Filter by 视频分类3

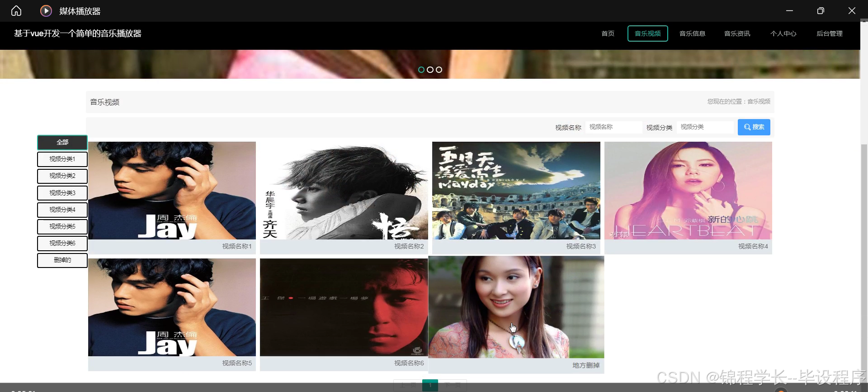62,193
